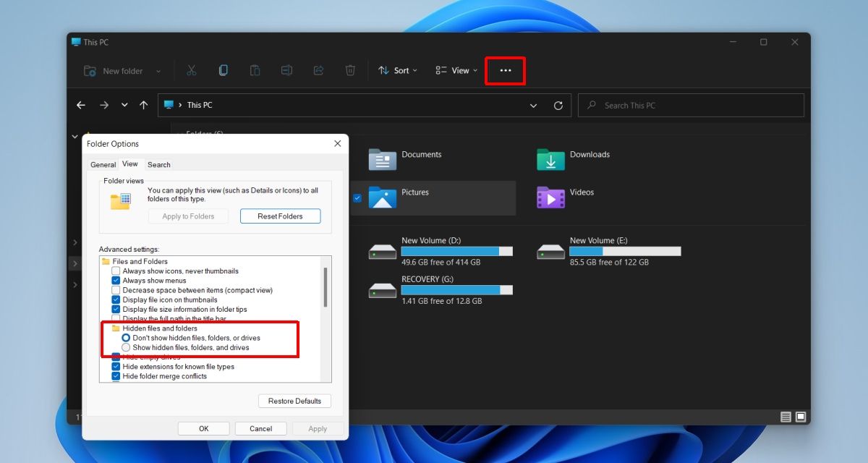Uncheck Hide extensions for known file types
868x463 pixels.
pyautogui.click(x=116, y=366)
